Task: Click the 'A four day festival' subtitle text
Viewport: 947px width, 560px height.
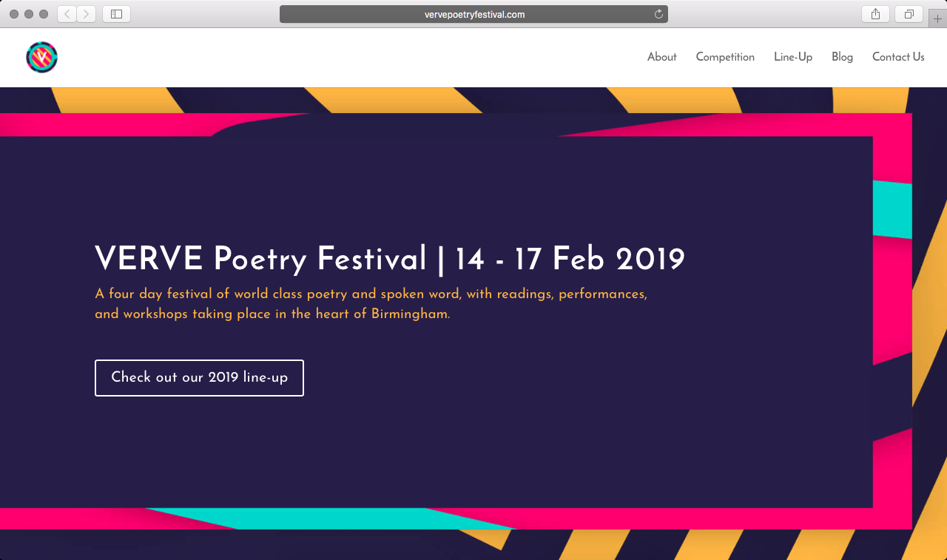Action: click(371, 304)
